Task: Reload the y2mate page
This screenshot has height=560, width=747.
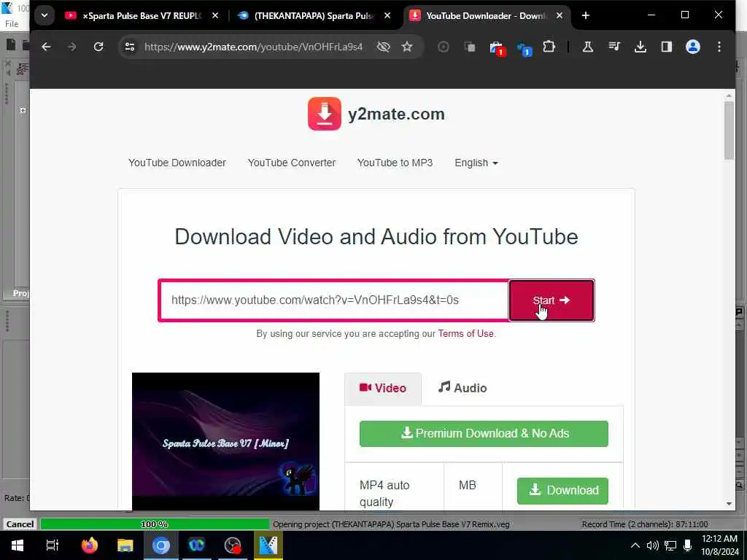Action: pos(98,47)
